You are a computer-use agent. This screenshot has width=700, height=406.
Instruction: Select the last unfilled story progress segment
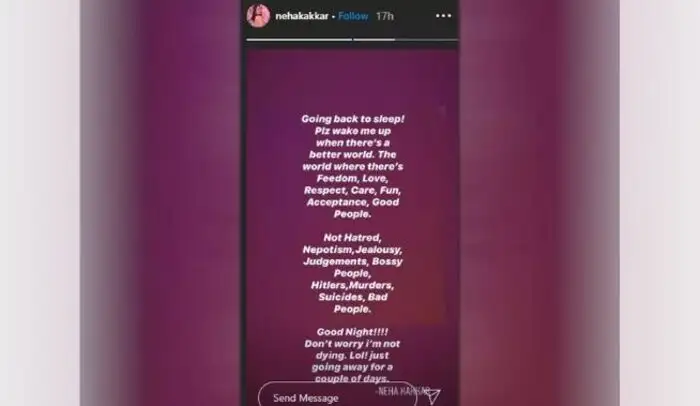(x=427, y=40)
